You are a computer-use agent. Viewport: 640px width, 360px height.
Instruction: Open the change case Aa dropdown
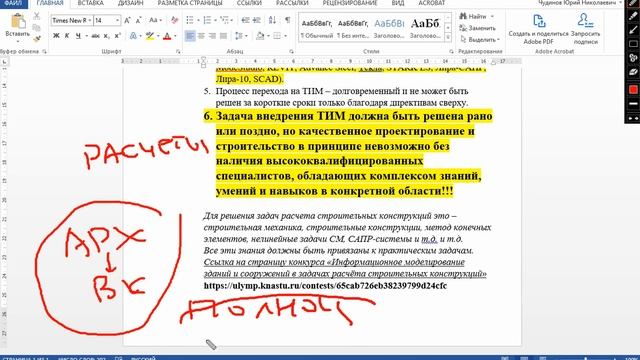pos(155,20)
